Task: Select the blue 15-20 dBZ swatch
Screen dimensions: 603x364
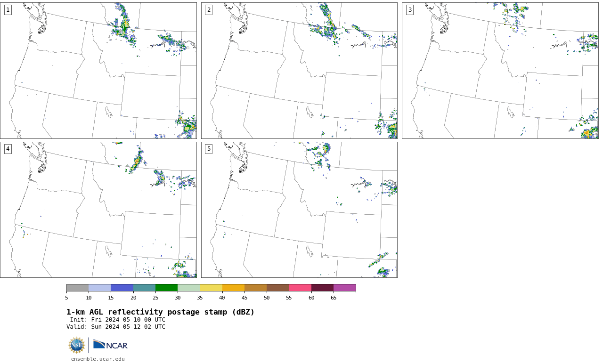Action: 122,288
